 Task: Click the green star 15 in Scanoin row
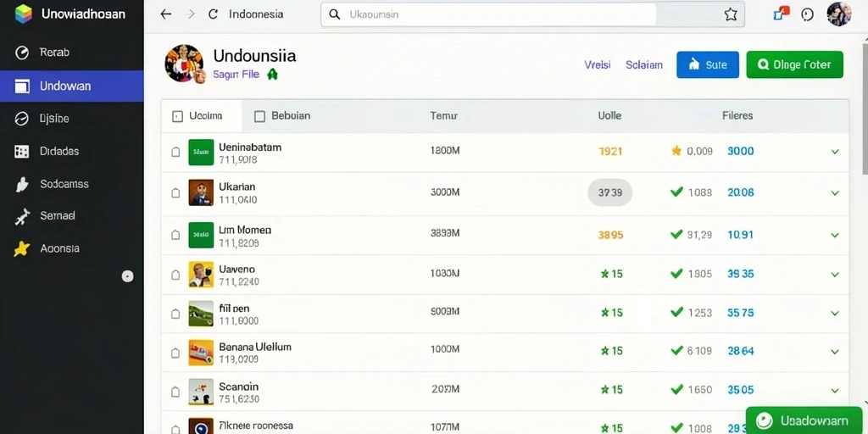(x=612, y=390)
